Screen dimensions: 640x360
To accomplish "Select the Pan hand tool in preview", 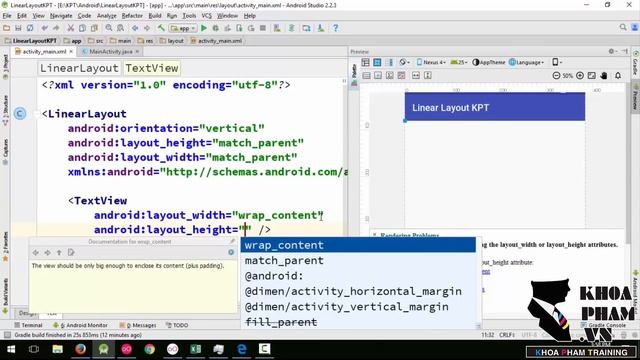I will (x=604, y=76).
